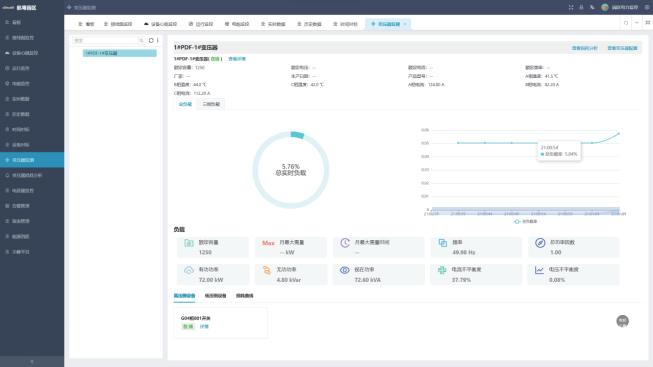The height and width of the screenshot is (367, 653).
Task: Click the notification bell icon in header
Action: coord(581,7)
